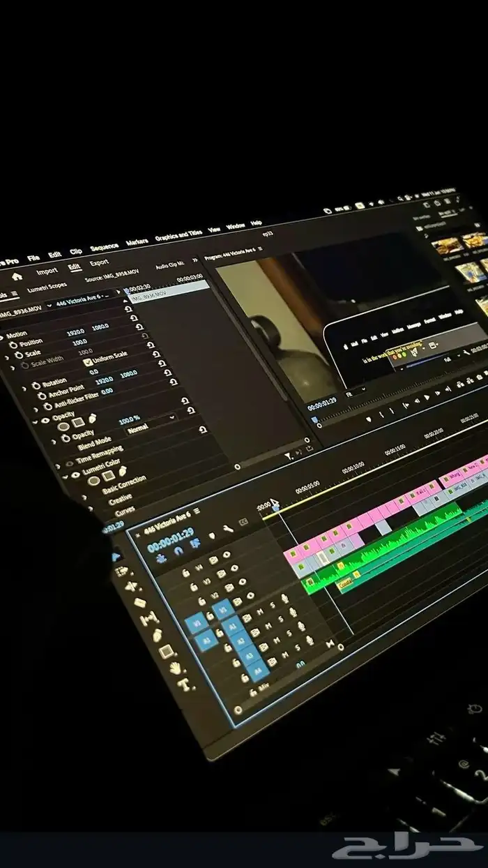Screen dimensions: 488x868
Task: Select the Pen tool in tools panel
Action: [158, 634]
